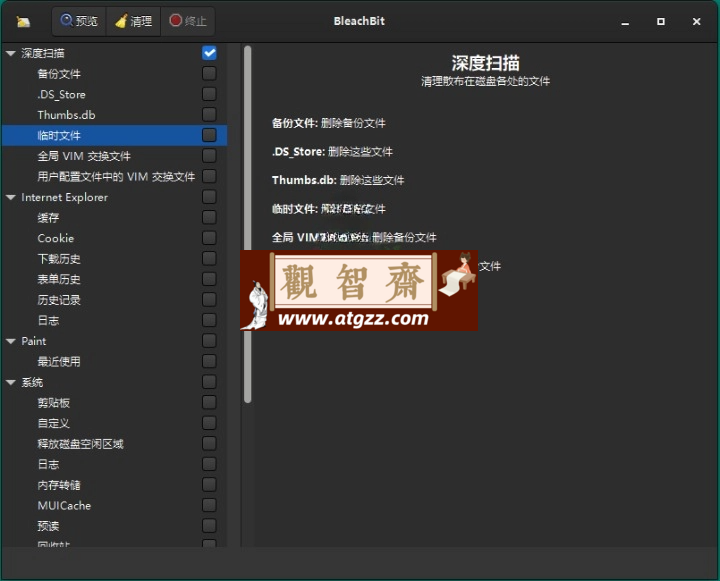The image size is (720, 581).
Task: Tick the 预读 checkbox
Action: coord(209,526)
